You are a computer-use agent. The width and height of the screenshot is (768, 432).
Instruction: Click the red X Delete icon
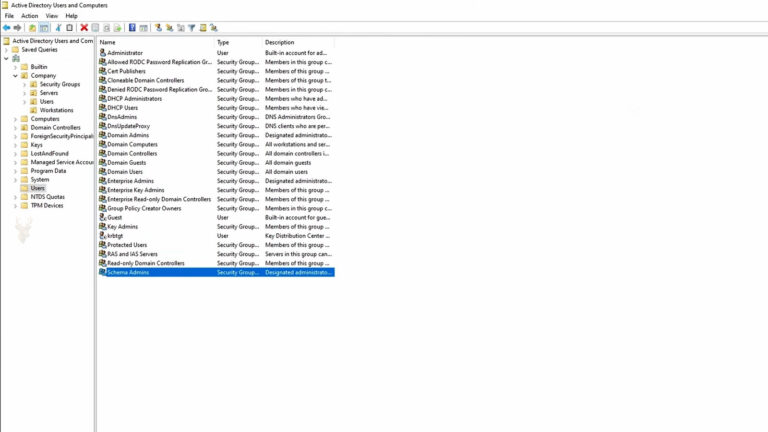click(x=84, y=28)
